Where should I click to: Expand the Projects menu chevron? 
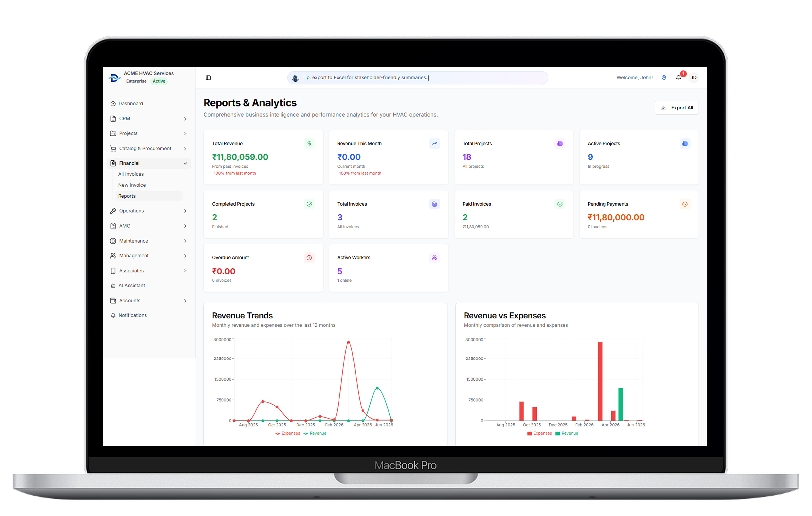tap(185, 133)
